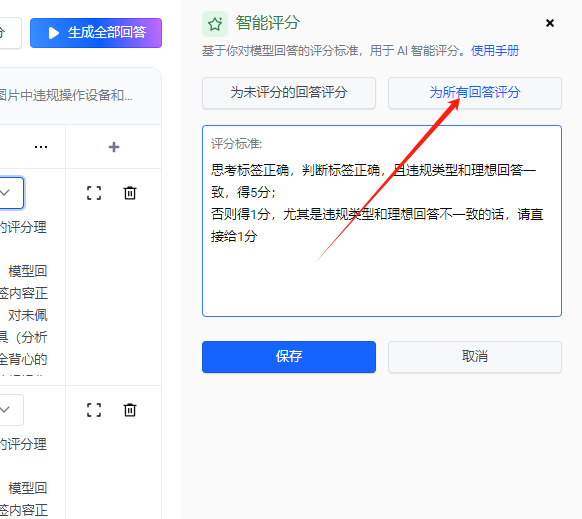
Task: Cancel with the 取消 button
Action: coord(475,357)
